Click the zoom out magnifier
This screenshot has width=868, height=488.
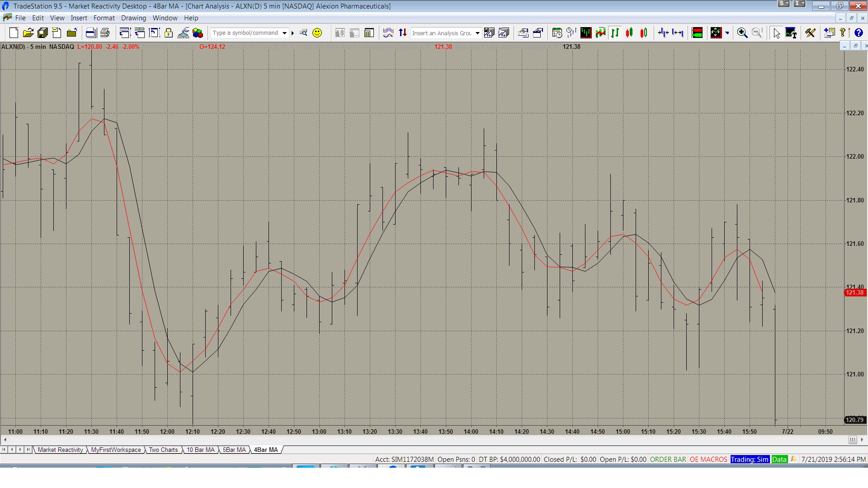(756, 33)
